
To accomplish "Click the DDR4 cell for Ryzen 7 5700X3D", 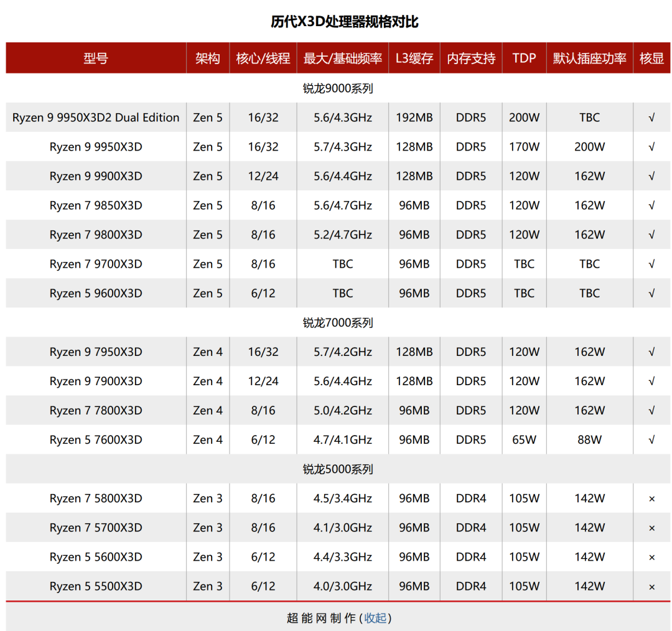I will [471, 528].
